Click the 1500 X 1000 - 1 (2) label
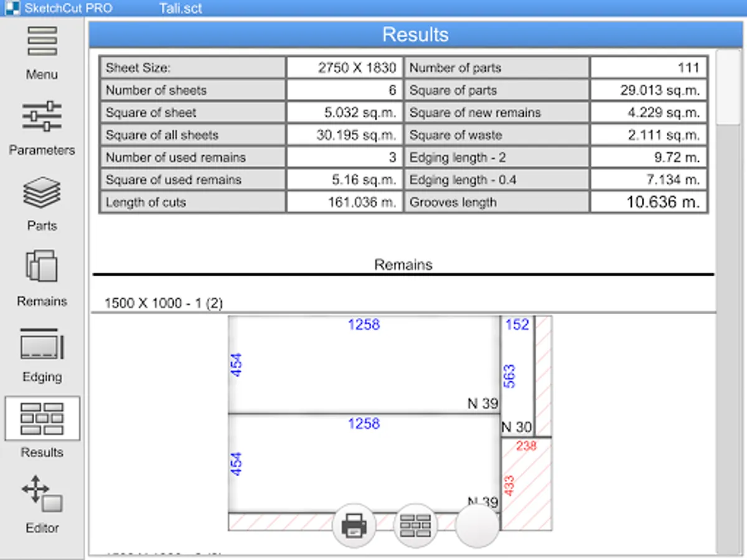Screen dimensions: 747x560 pyautogui.click(x=164, y=304)
